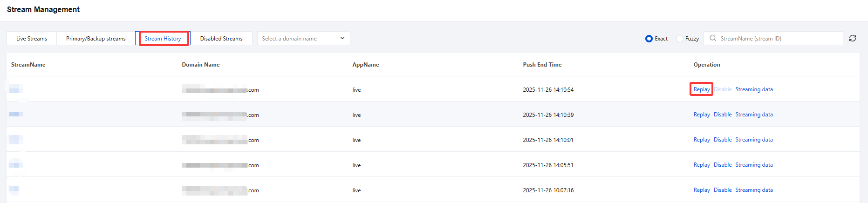Click the domain dropdown chevron arrow
This screenshot has width=868, height=203.
click(x=342, y=38)
